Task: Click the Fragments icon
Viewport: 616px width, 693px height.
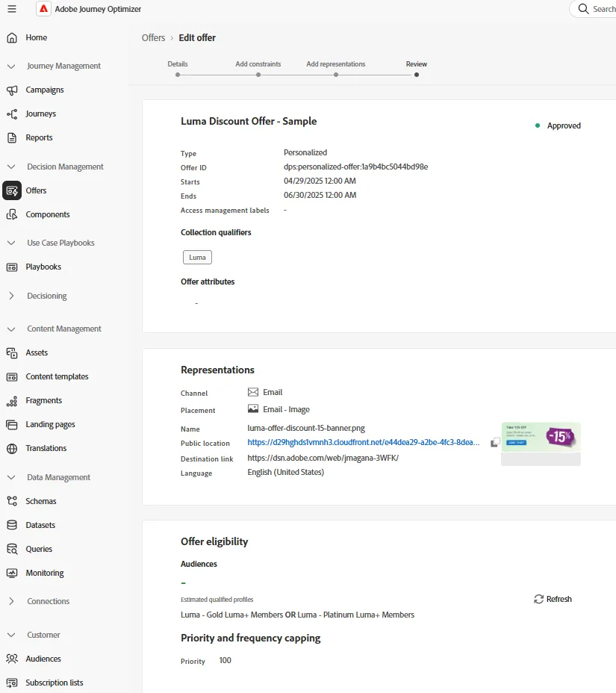Action: [x=12, y=401]
